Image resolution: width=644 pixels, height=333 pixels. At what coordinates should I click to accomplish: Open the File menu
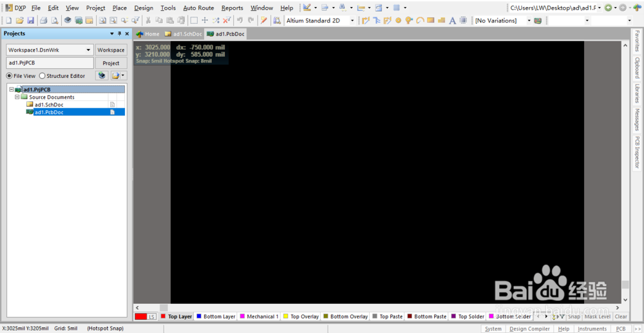pos(36,8)
